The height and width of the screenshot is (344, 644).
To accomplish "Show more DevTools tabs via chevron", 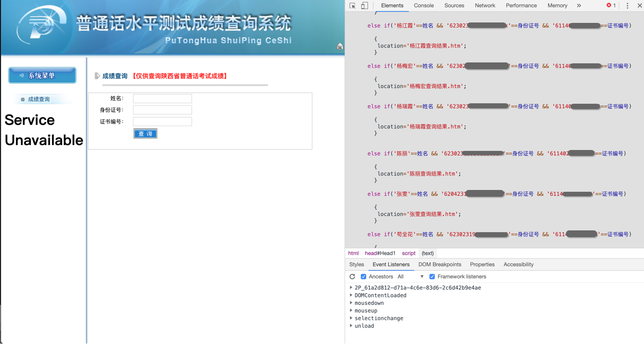I will 579,6.
